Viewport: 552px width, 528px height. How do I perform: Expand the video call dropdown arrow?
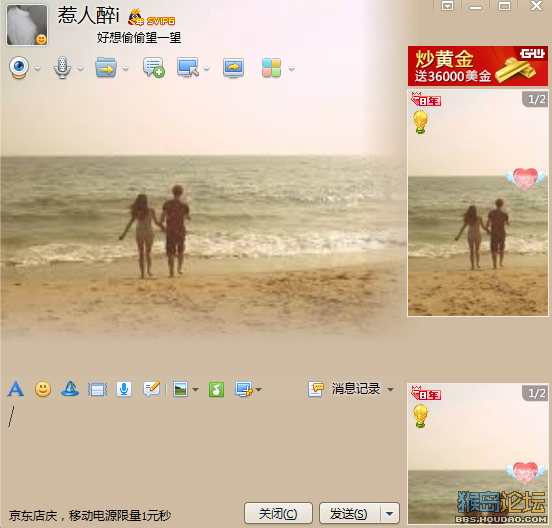pyautogui.click(x=38, y=69)
